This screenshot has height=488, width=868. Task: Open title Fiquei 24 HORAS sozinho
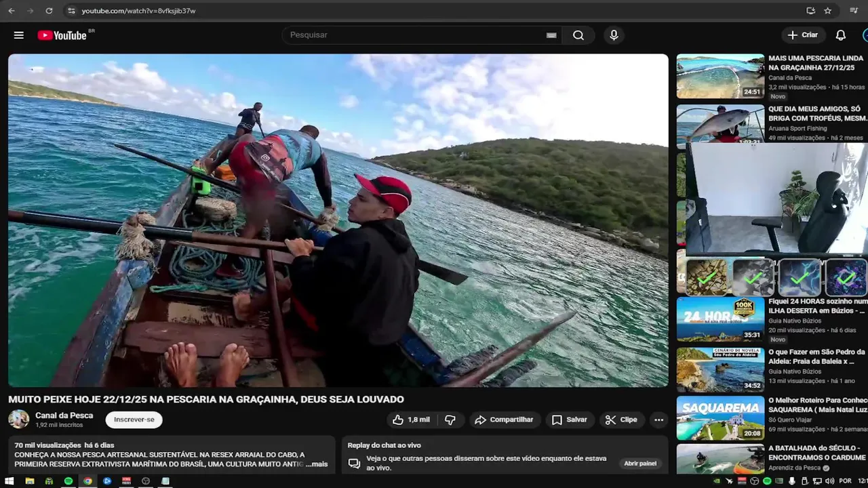coord(818,306)
